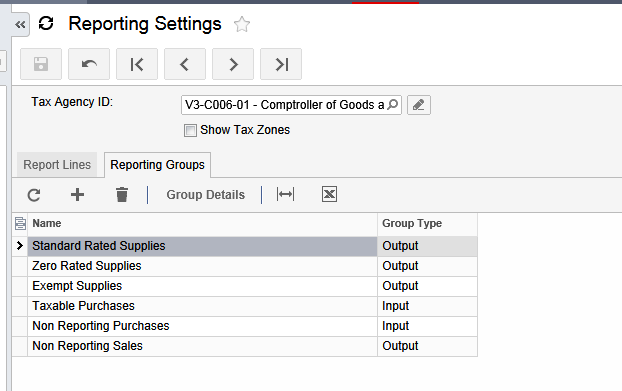Switch to the Report Lines tab
Viewport: 622px width, 391px height.
tap(57, 165)
